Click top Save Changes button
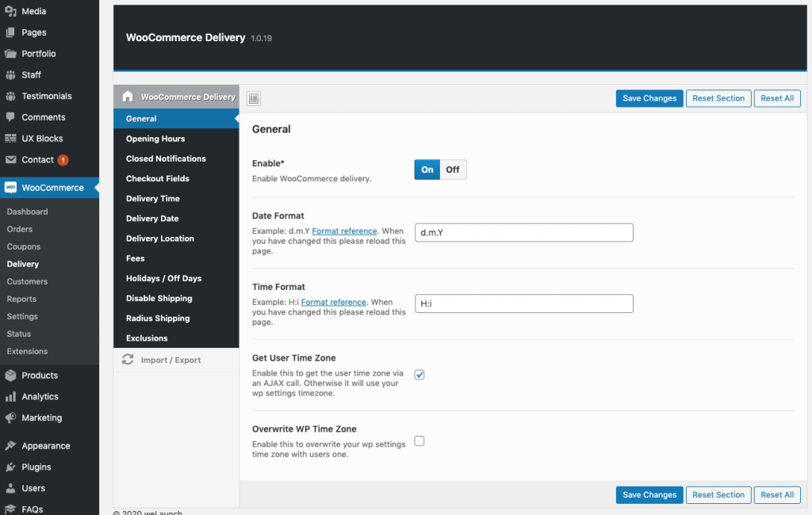 [649, 98]
